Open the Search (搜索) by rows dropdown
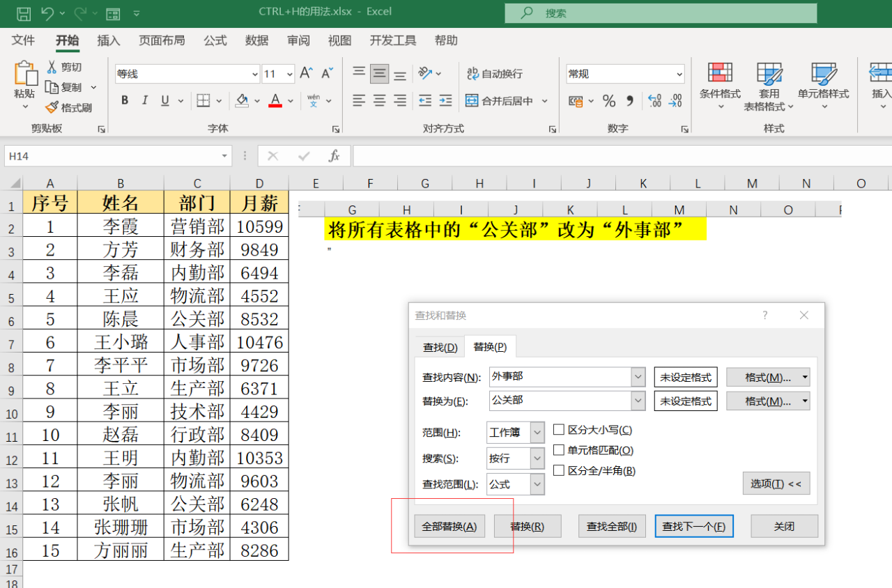Image resolution: width=892 pixels, height=588 pixels. click(537, 458)
